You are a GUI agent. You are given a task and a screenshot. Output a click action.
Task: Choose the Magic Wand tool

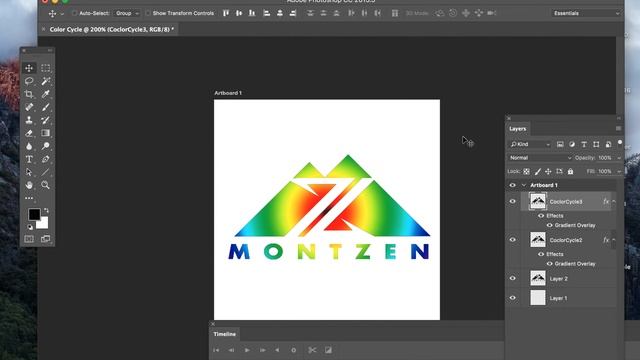[x=45, y=81]
